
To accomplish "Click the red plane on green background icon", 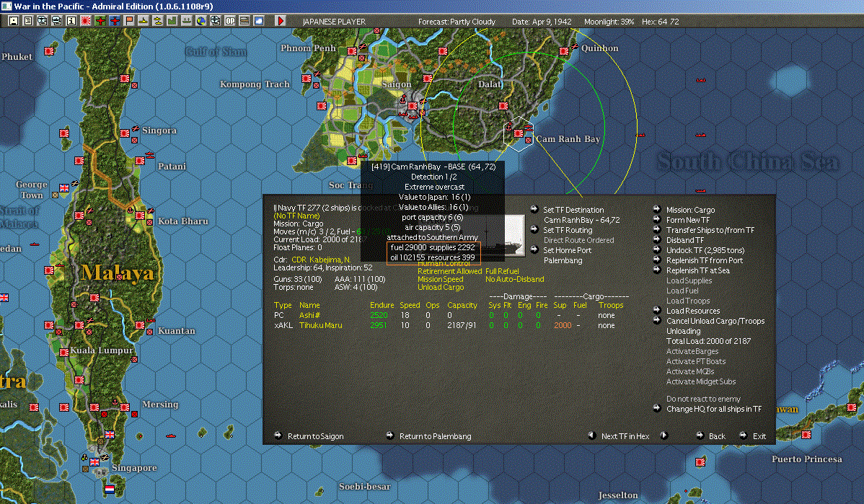I will (100, 21).
